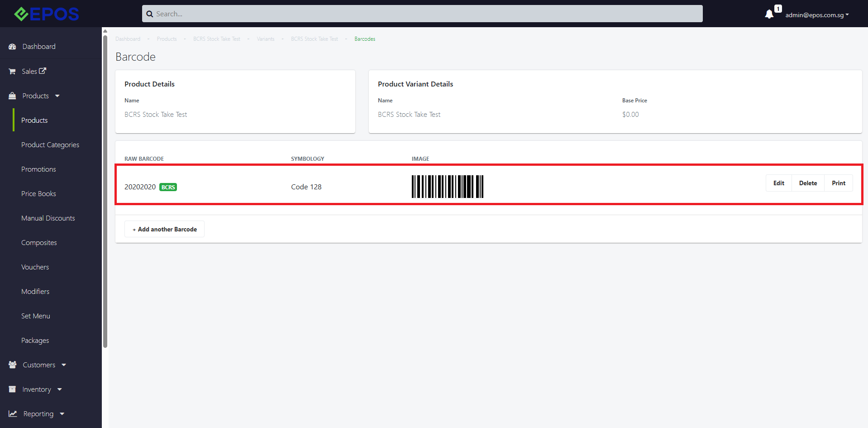The width and height of the screenshot is (868, 428).
Task: Click the Reporting chart icon
Action: (13, 414)
